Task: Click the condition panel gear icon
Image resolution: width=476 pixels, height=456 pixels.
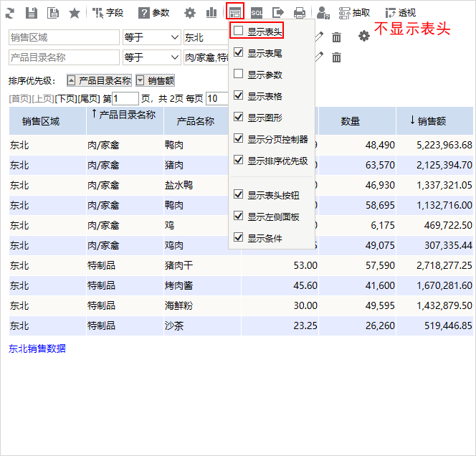Action: pos(364,36)
